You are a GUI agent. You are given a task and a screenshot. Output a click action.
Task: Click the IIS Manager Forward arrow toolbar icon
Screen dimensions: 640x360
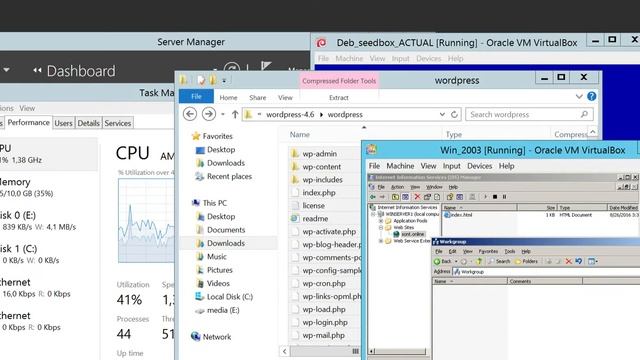382,197
